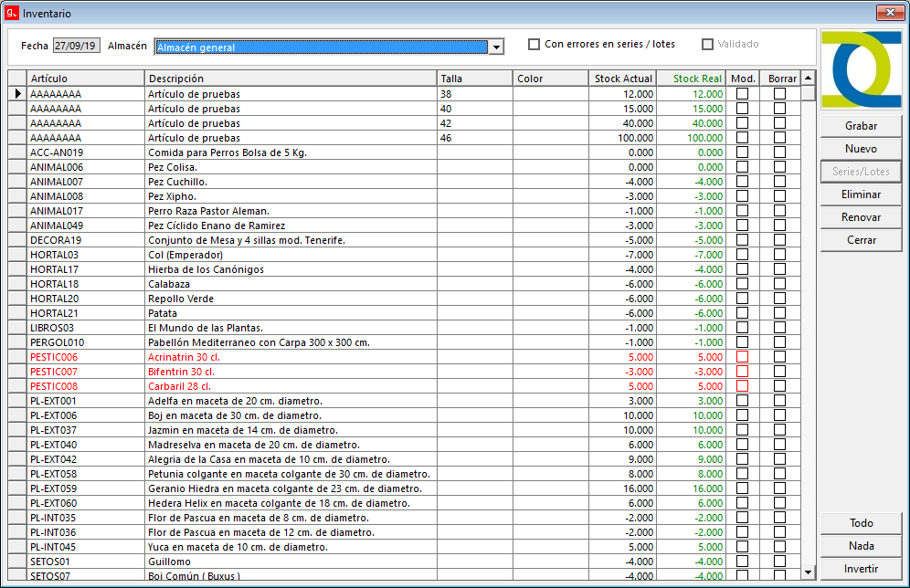Image resolution: width=910 pixels, height=588 pixels.
Task: Click the app icon in title bar
Action: pos(12,14)
